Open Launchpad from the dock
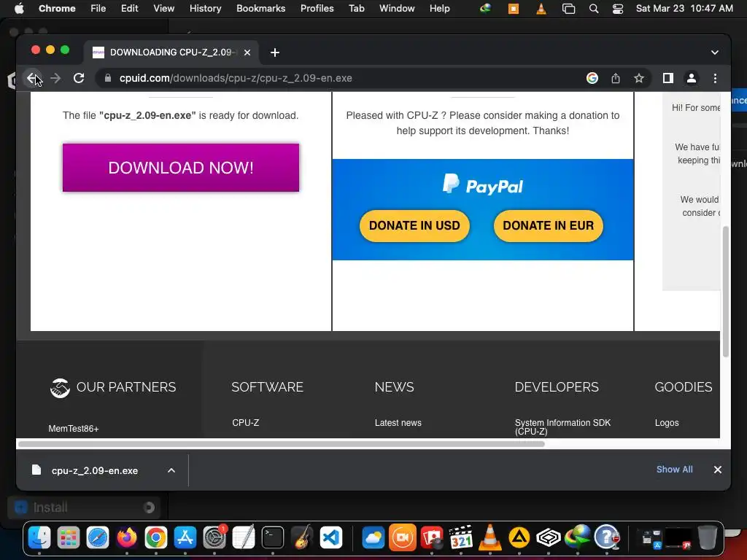This screenshot has height=560, width=747. pos(69,538)
